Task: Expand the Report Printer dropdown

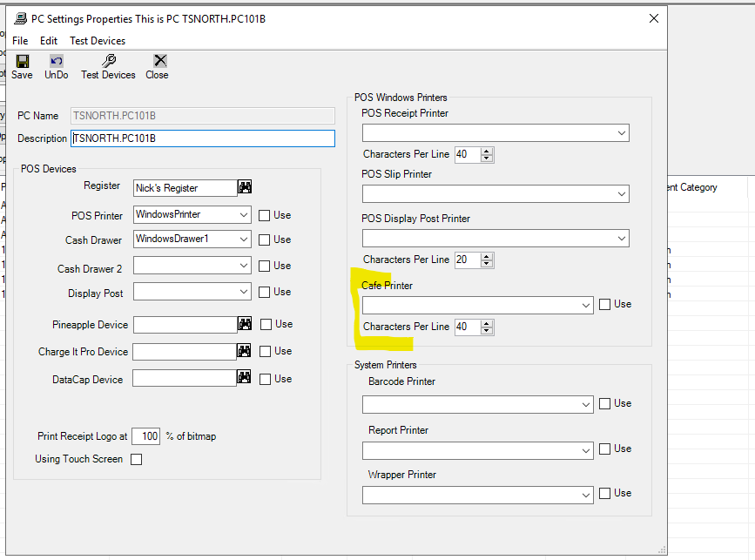Action: [x=586, y=450]
